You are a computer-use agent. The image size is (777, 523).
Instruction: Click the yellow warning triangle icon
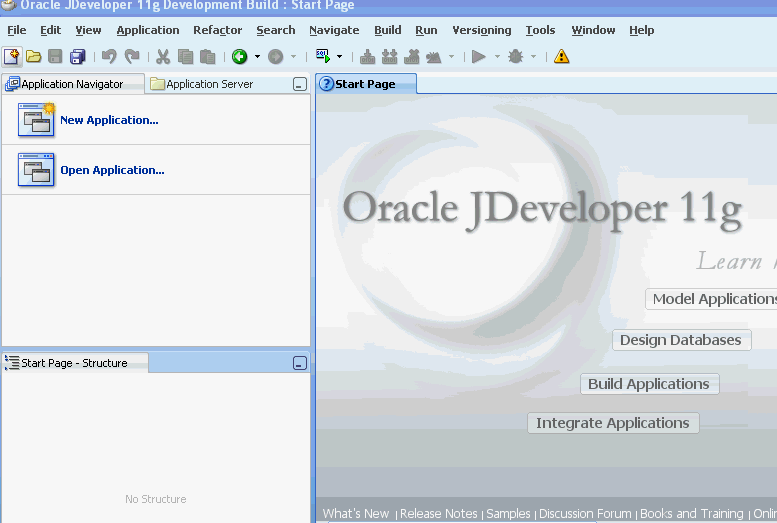561,57
